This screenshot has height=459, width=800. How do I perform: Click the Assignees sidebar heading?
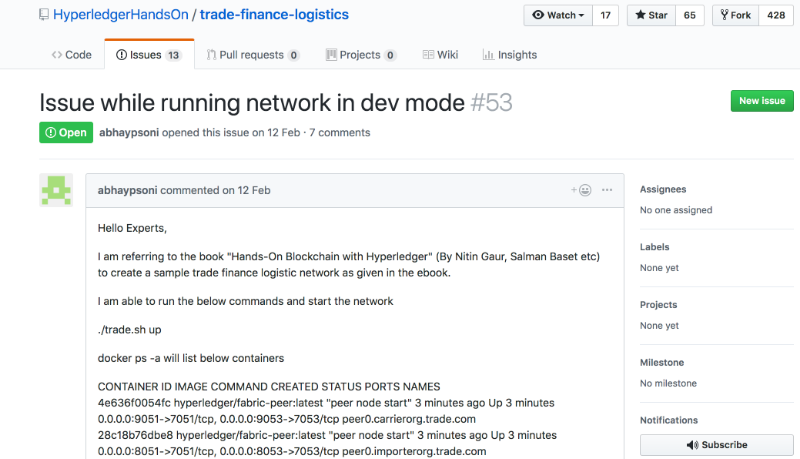click(663, 189)
